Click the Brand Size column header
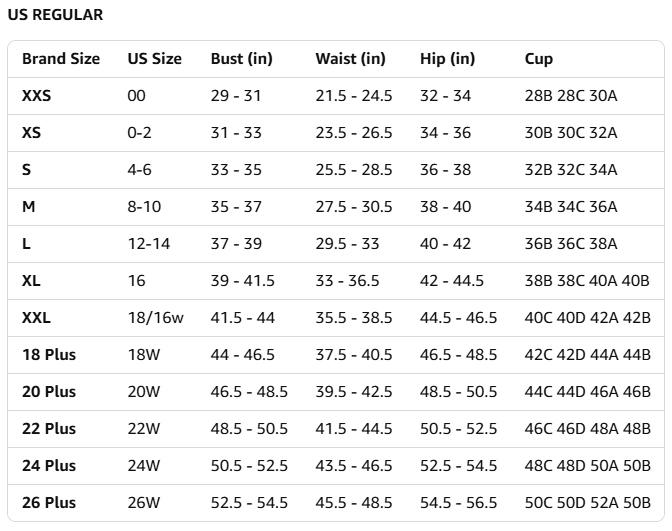This screenshot has width=672, height=531. [61, 59]
